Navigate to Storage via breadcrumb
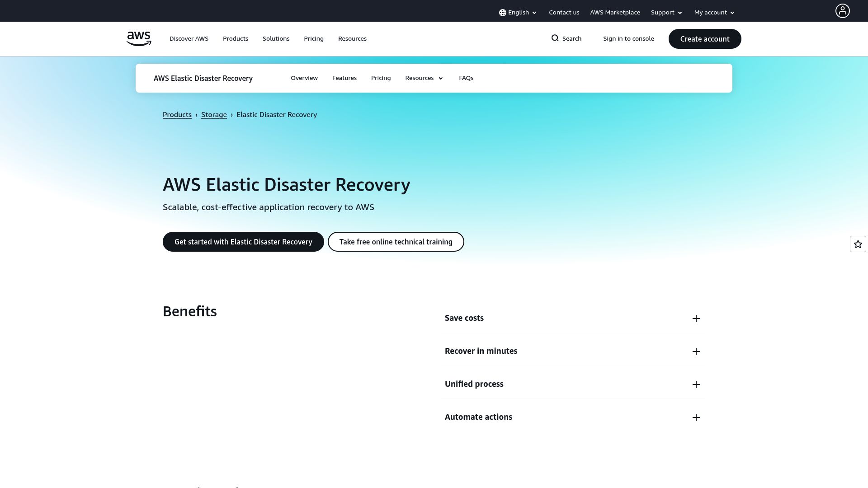868x488 pixels. (213, 114)
